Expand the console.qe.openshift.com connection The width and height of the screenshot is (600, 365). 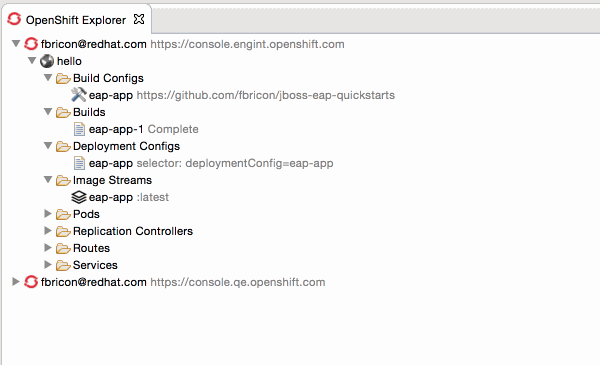(16, 282)
